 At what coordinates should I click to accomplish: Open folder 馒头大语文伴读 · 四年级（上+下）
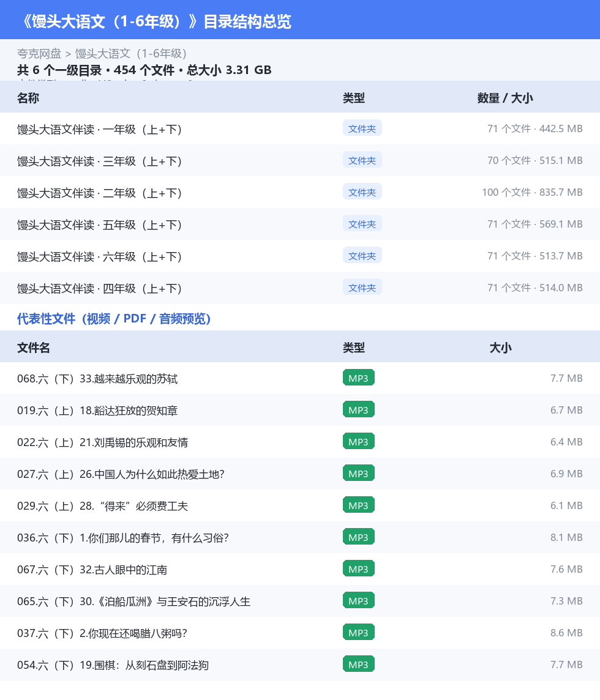[99, 288]
